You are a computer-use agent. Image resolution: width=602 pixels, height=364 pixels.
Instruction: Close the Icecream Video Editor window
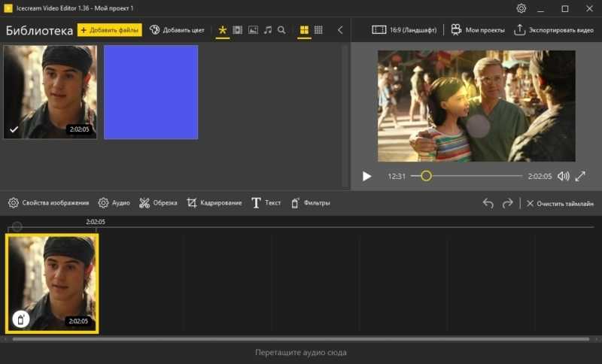(589, 8)
